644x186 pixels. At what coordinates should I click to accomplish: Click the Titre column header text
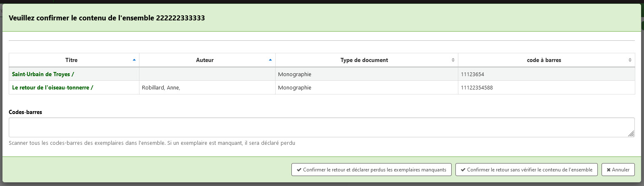click(72, 60)
